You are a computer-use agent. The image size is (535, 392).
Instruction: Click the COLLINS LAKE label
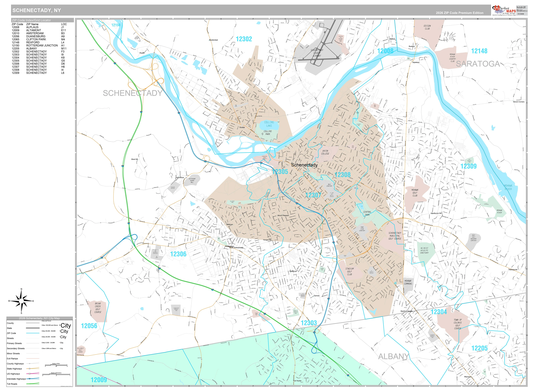pyautogui.click(x=269, y=124)
